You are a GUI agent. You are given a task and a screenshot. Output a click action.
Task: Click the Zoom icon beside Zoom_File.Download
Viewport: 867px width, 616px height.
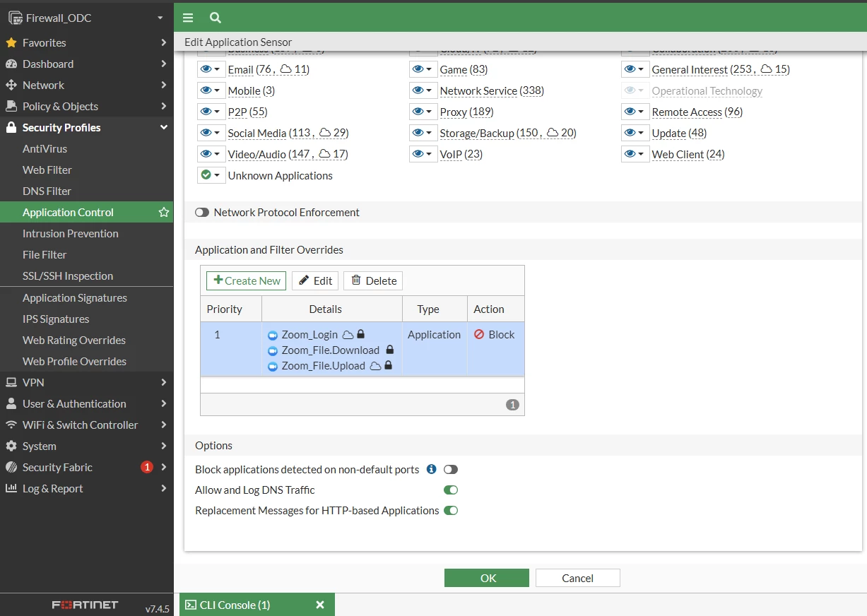pyautogui.click(x=273, y=350)
